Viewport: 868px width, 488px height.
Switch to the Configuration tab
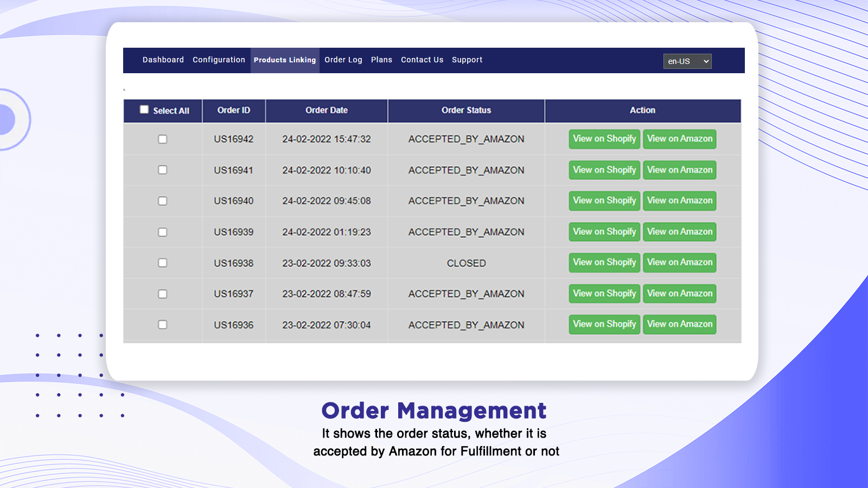(x=219, y=60)
